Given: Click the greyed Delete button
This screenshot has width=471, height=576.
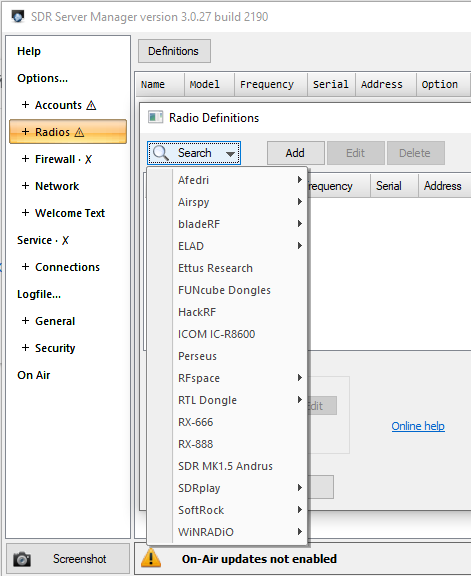Looking at the screenshot, I should click(415, 153).
